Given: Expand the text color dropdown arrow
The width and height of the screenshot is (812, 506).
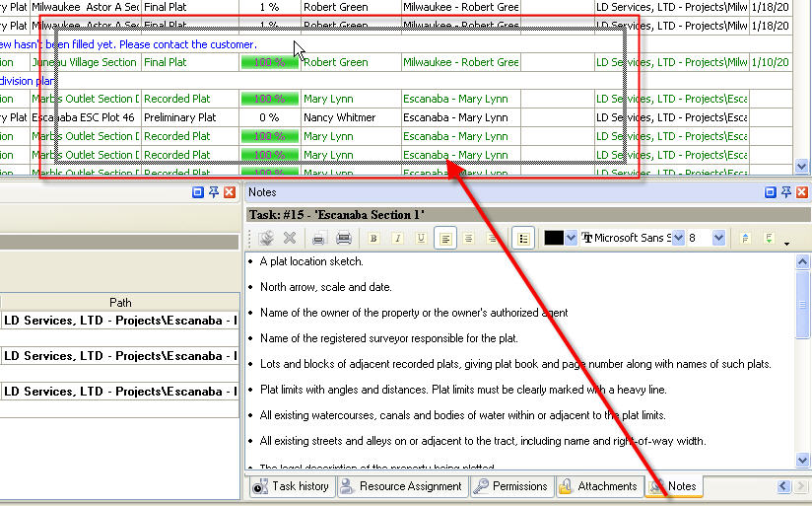Looking at the screenshot, I should tap(572, 238).
